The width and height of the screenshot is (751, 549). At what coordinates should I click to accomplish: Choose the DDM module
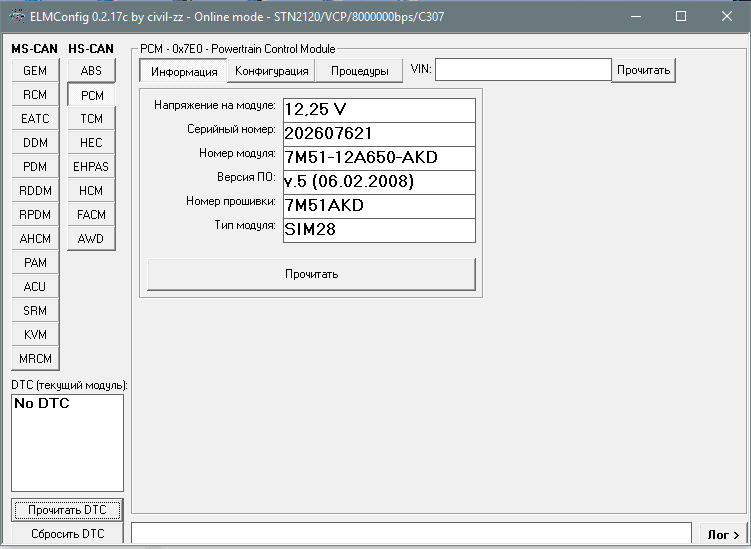click(x=35, y=143)
